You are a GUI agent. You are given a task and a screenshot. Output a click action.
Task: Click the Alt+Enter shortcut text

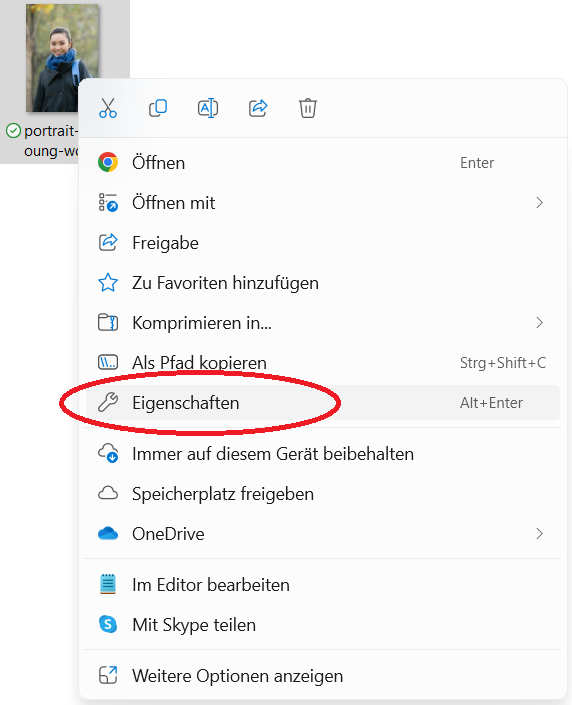click(x=491, y=402)
